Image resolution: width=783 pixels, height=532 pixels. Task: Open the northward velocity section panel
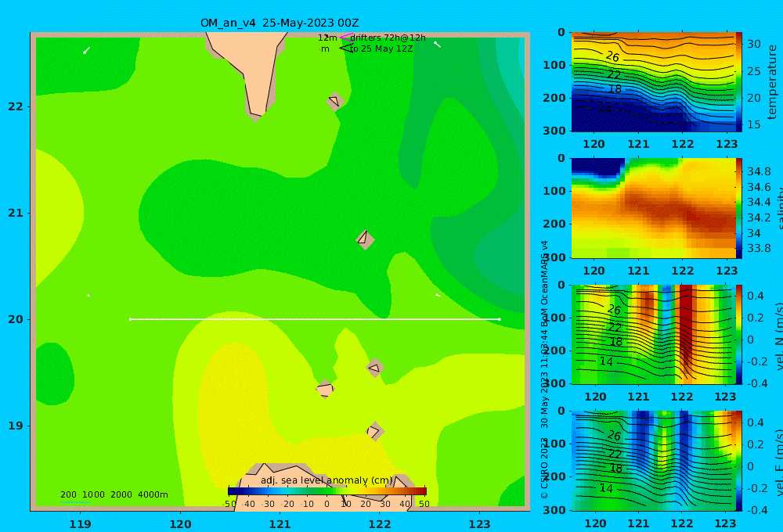[653, 334]
